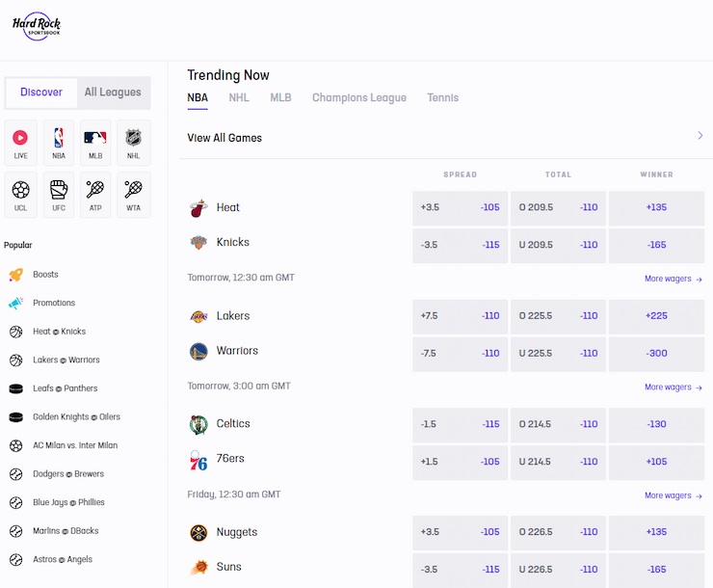Pick Under 214.5 total
The height and width of the screenshot is (588, 713).
559,462
